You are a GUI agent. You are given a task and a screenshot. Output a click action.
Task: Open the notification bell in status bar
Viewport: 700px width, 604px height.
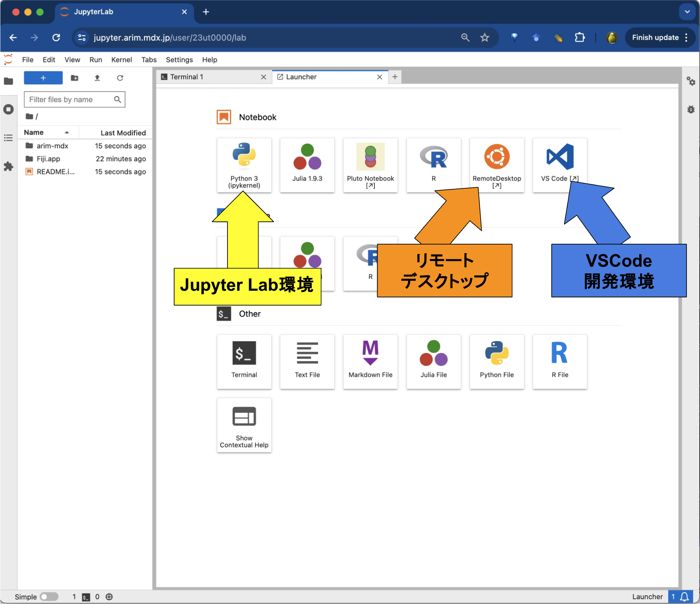(x=684, y=597)
